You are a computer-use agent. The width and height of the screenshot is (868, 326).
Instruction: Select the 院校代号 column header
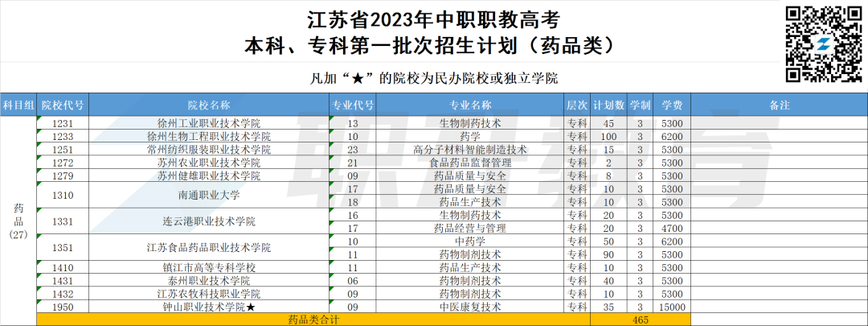coord(63,104)
